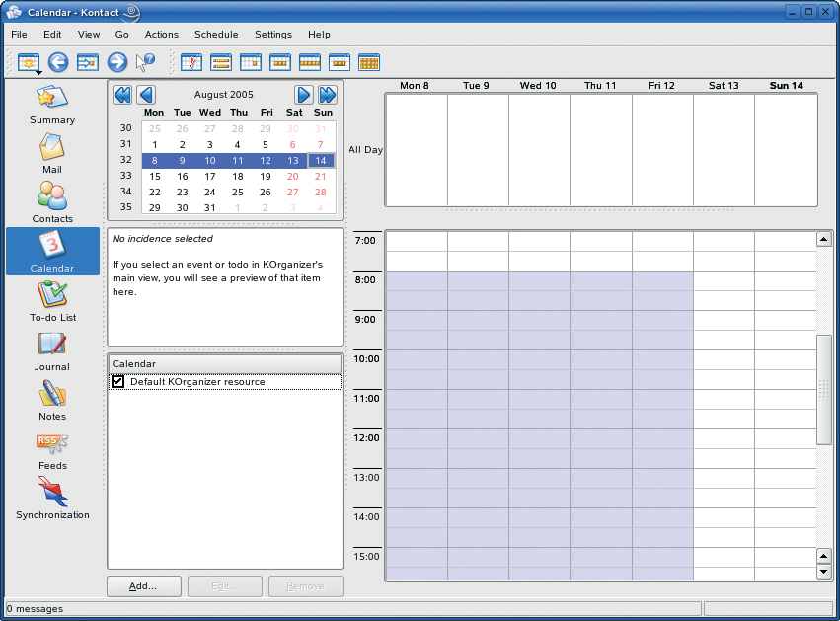Click the Wed 10 column header

(538, 85)
